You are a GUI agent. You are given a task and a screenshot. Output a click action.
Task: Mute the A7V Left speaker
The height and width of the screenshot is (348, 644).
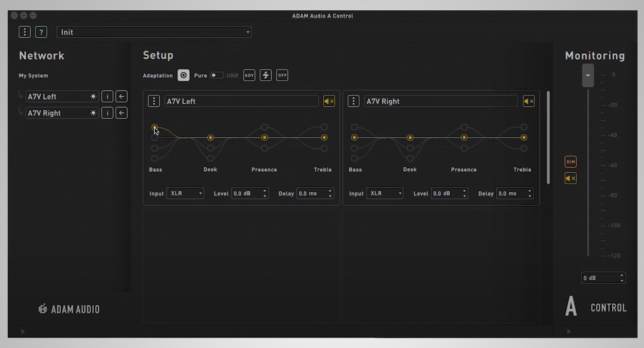(x=329, y=101)
